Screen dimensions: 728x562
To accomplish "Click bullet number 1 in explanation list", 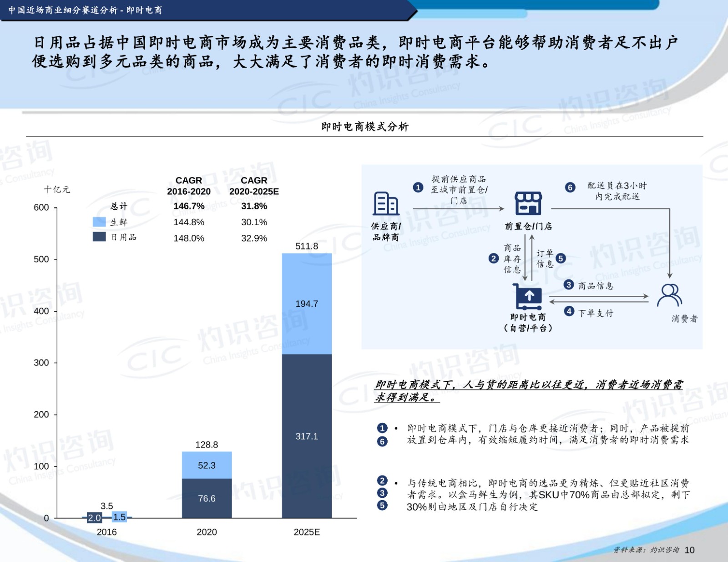I will point(382,428).
